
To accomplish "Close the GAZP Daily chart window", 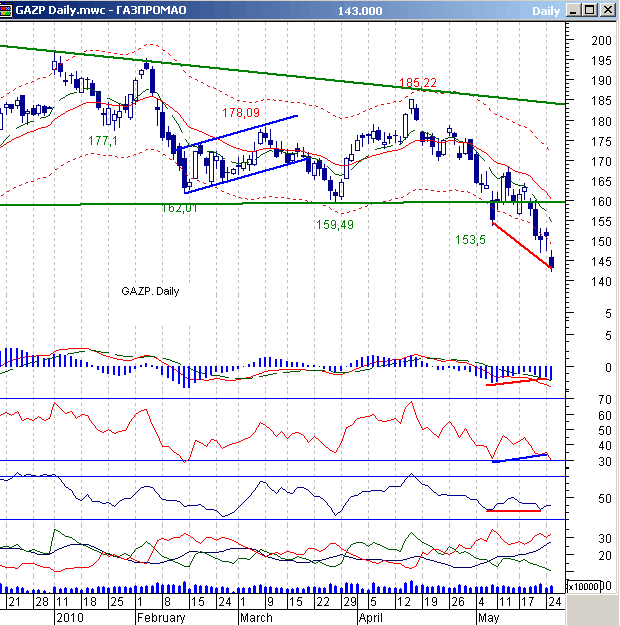I will (608, 10).
